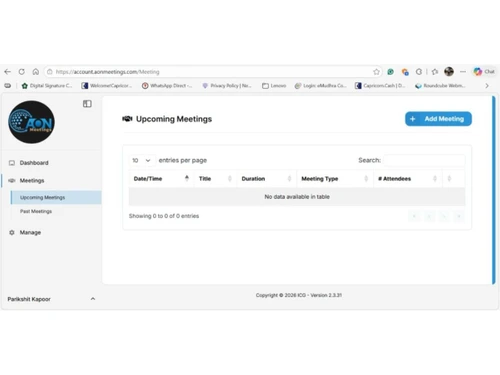Open the Parikshit Kapoor user menu
500x375 pixels.
(51, 299)
